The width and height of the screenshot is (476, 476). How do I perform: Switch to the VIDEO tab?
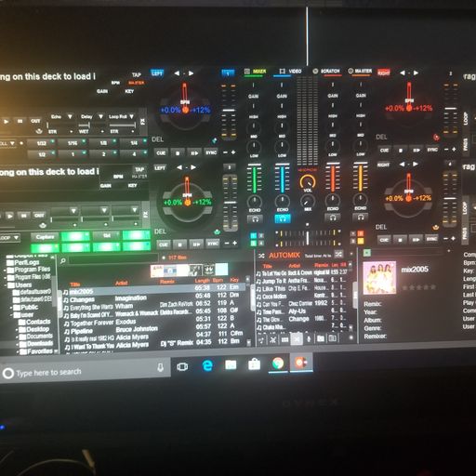(290, 72)
